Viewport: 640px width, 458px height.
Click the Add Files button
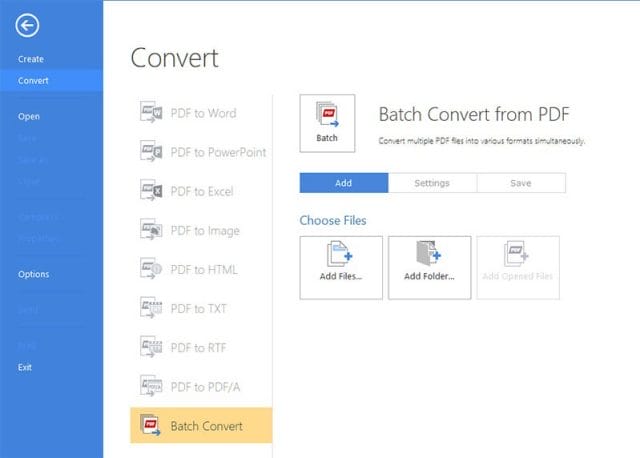[x=341, y=268]
